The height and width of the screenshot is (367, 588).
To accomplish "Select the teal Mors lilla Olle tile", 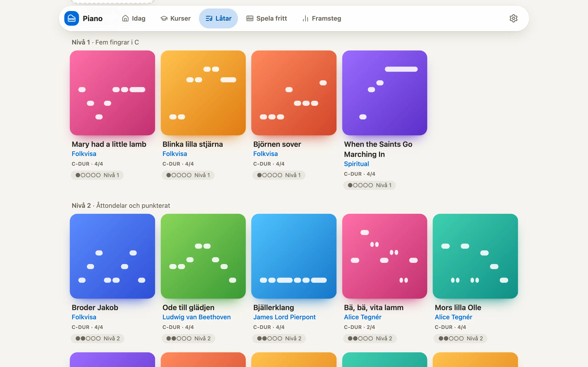I will point(475,256).
